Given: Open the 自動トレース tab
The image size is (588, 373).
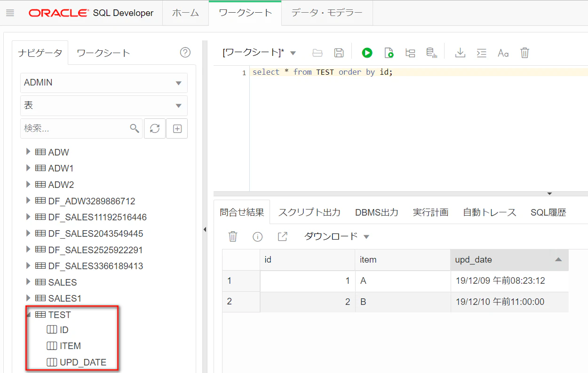Looking at the screenshot, I should (x=489, y=212).
